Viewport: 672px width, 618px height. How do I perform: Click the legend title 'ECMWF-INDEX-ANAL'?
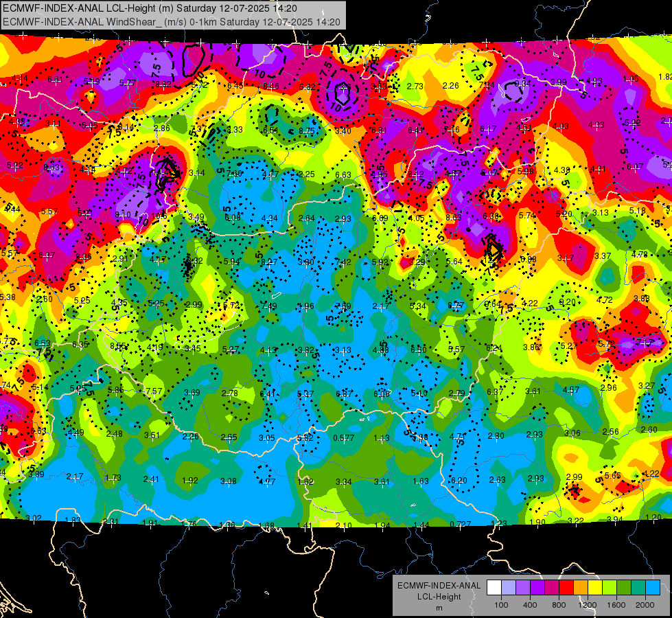pos(439,586)
